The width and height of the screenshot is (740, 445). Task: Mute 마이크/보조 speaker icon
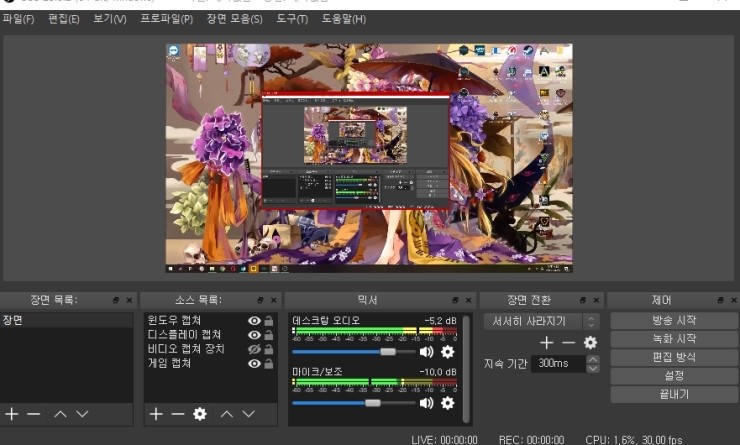(x=427, y=403)
